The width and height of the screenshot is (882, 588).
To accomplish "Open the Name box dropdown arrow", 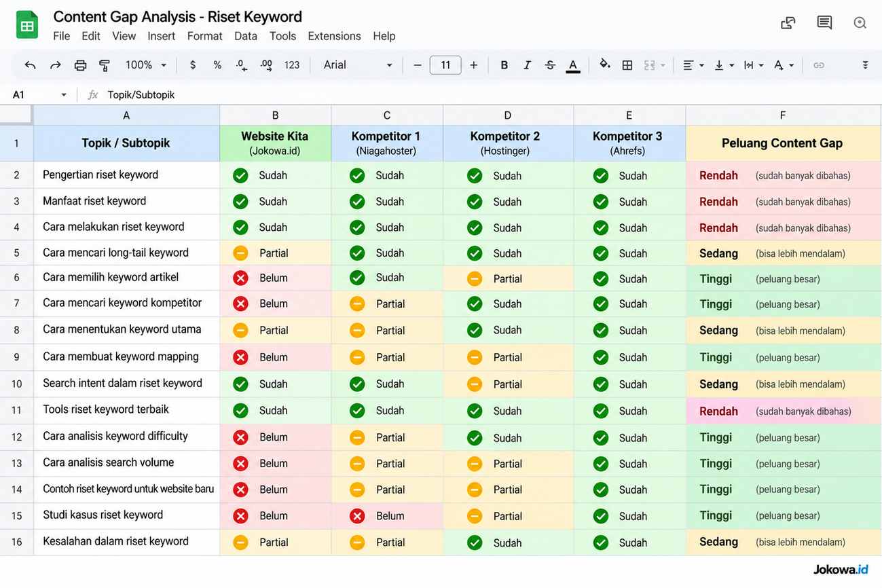I will click(64, 95).
